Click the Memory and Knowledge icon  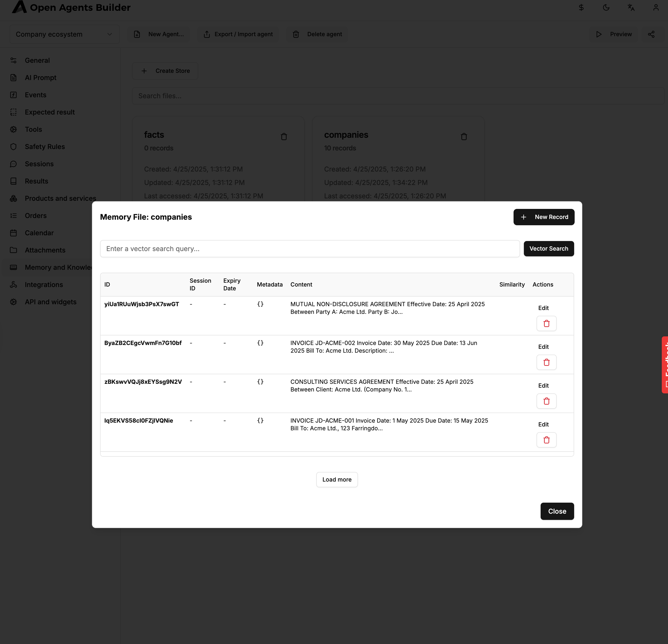click(x=14, y=267)
